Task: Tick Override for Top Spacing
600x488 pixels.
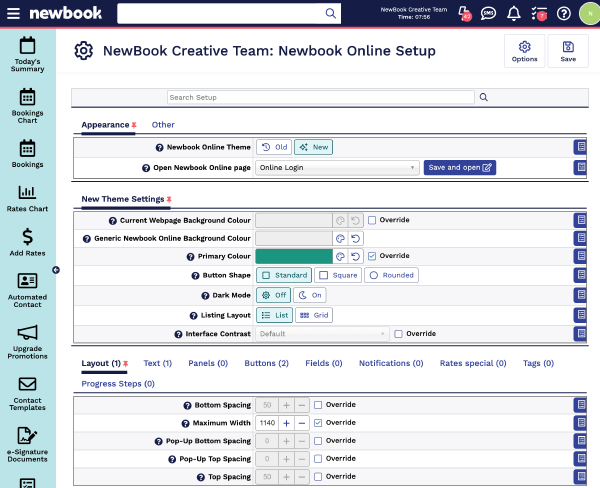Action: [318, 477]
